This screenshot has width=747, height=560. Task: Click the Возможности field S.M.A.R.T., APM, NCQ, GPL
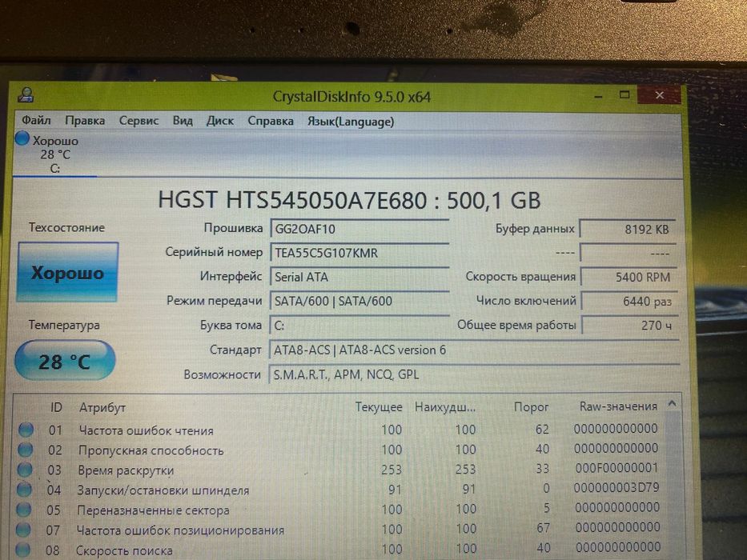[474, 374]
